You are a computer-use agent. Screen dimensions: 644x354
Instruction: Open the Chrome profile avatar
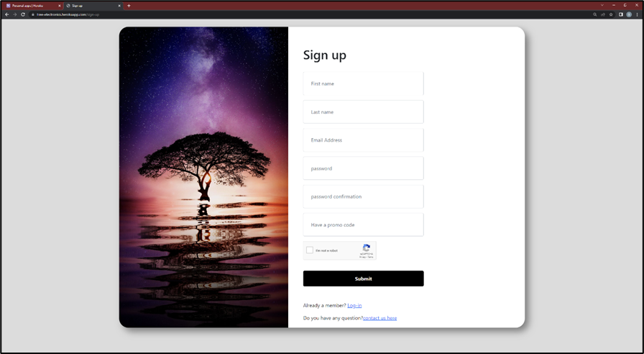(629, 14)
